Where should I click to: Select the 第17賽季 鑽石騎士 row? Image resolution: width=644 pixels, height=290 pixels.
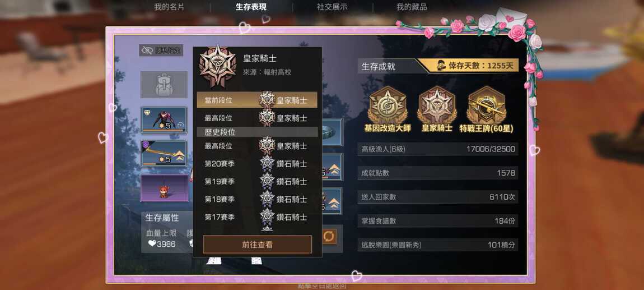click(x=257, y=217)
